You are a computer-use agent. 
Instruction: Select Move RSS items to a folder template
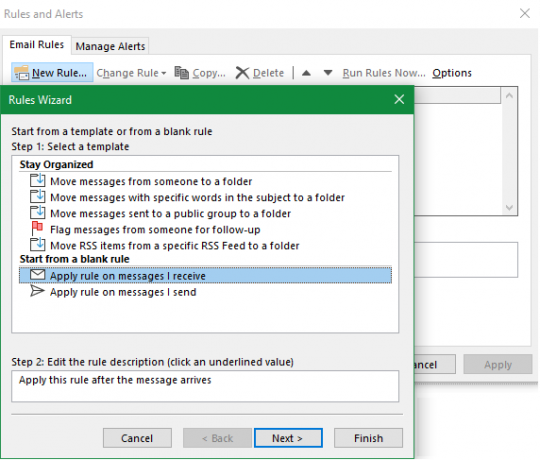tap(175, 245)
